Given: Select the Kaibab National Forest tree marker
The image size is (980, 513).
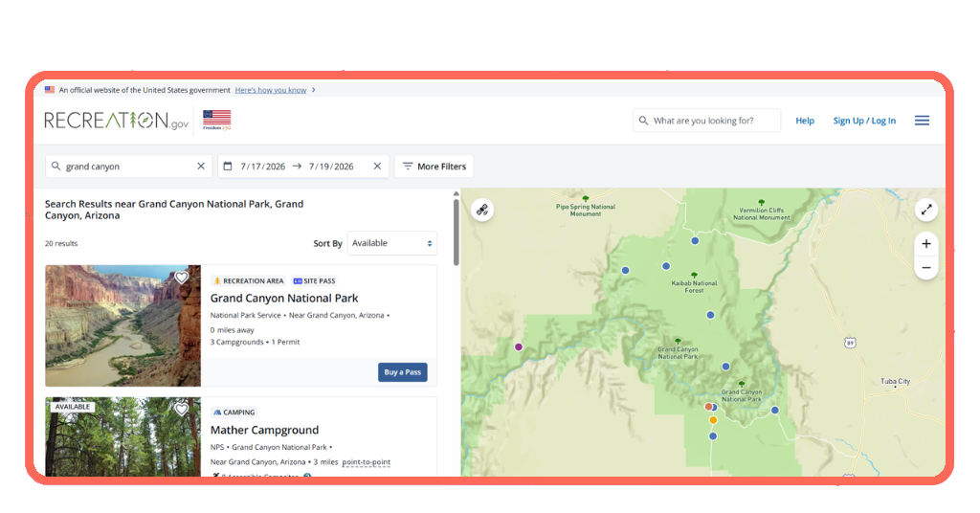Looking at the screenshot, I should pyautogui.click(x=694, y=275).
